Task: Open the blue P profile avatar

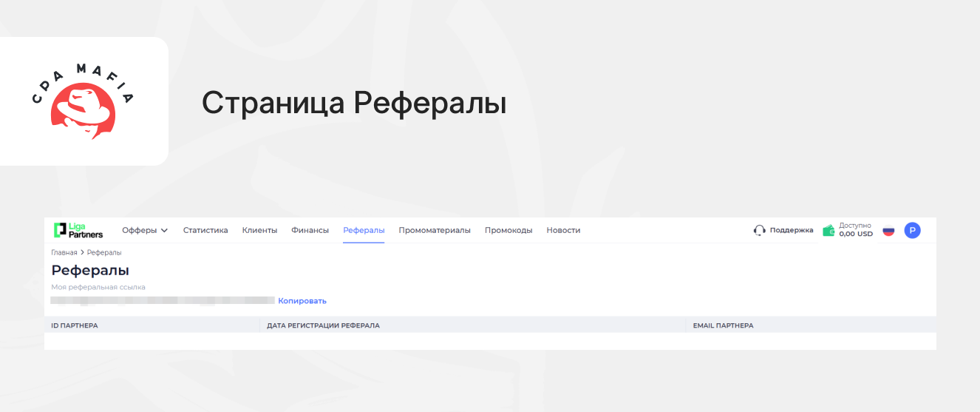Action: pos(913,231)
